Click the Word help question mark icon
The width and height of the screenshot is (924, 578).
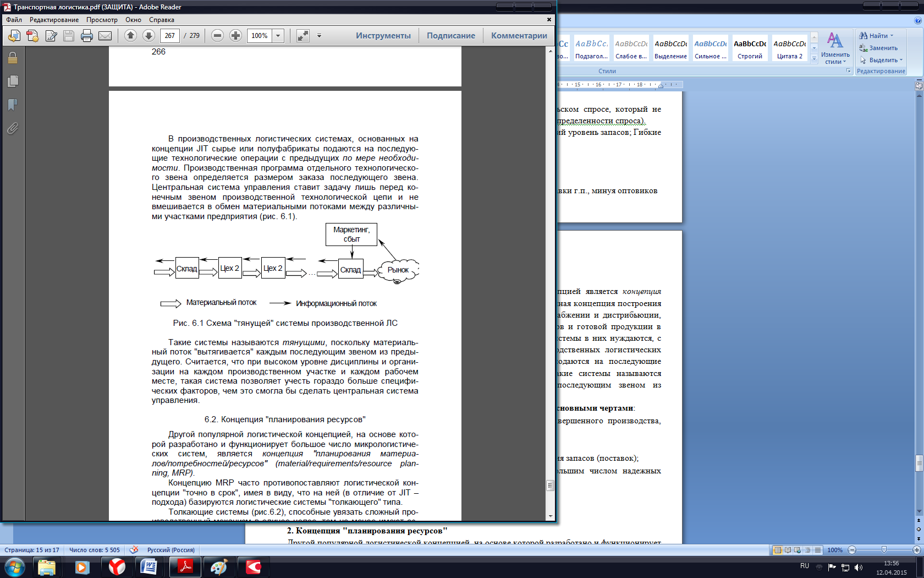(x=917, y=20)
